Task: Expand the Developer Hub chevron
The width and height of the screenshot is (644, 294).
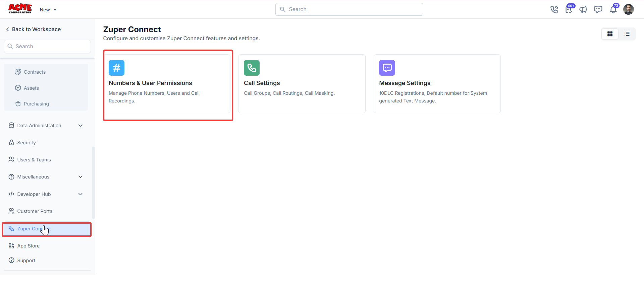Action: point(80,194)
